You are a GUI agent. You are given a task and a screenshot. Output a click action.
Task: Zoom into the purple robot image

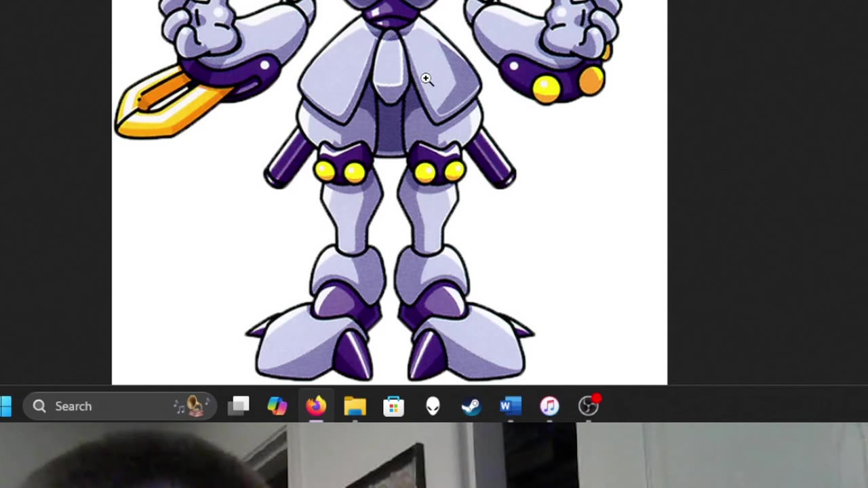point(389,192)
